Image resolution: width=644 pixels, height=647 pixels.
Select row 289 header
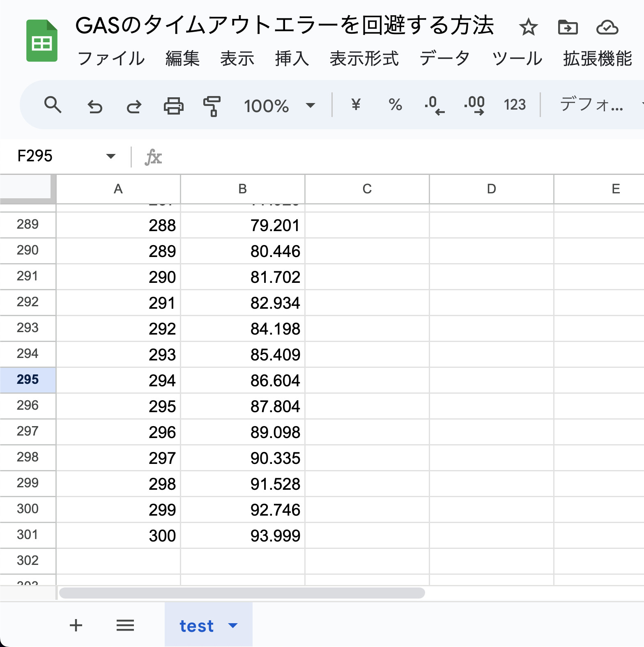point(28,225)
